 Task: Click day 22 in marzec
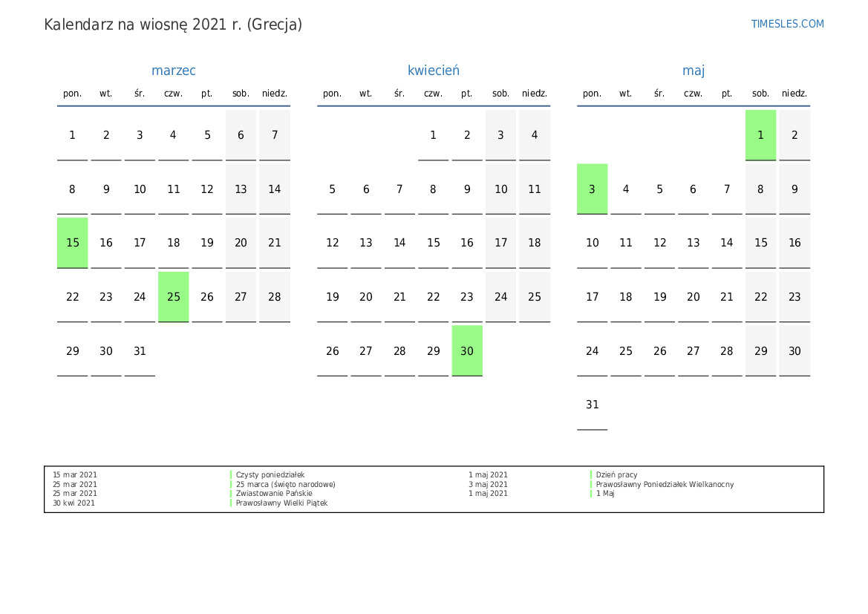pyautogui.click(x=73, y=297)
